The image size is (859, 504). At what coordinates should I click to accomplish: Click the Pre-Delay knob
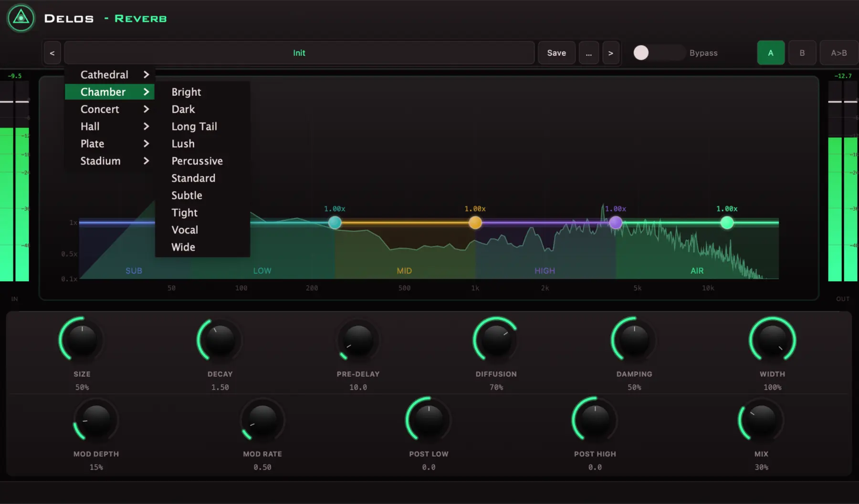[358, 340]
